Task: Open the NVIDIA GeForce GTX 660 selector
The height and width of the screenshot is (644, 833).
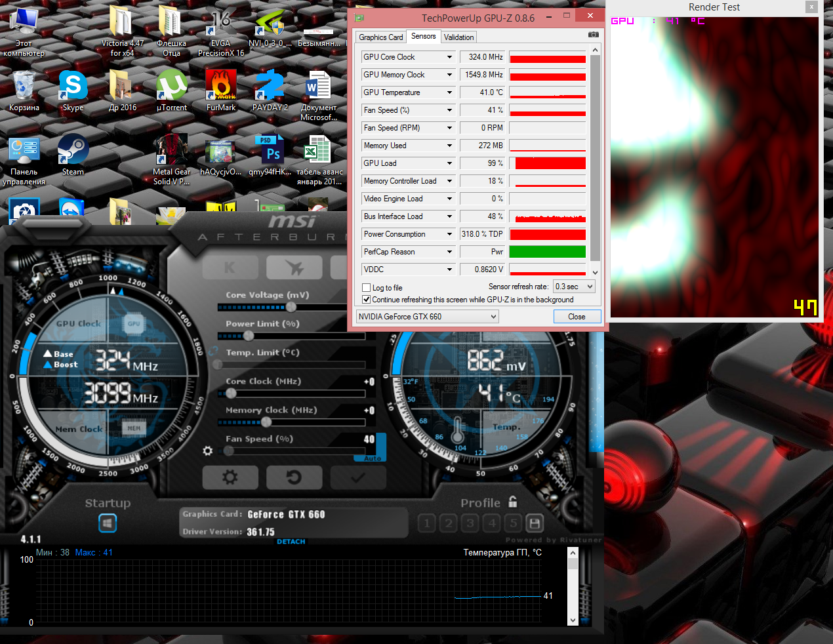Action: tap(427, 317)
